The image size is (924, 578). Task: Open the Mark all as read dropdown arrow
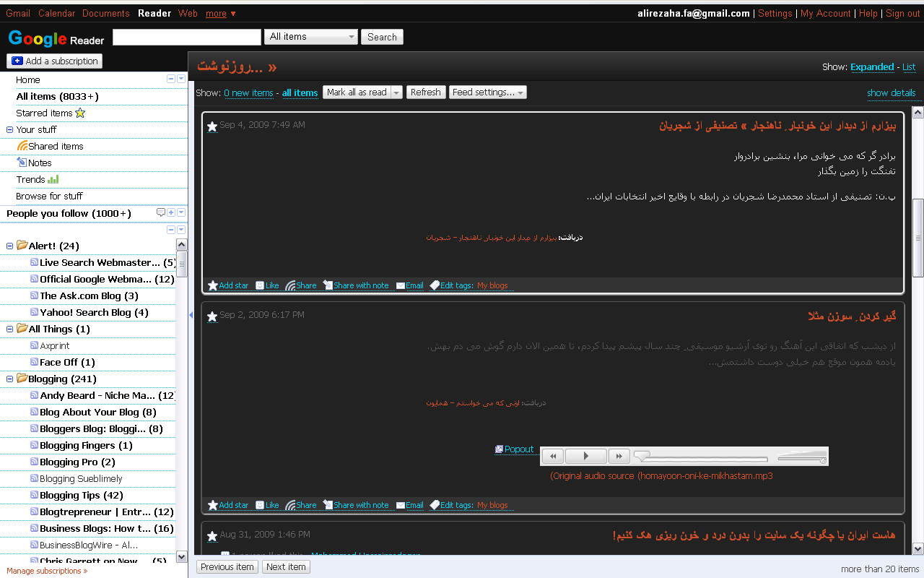tap(396, 92)
